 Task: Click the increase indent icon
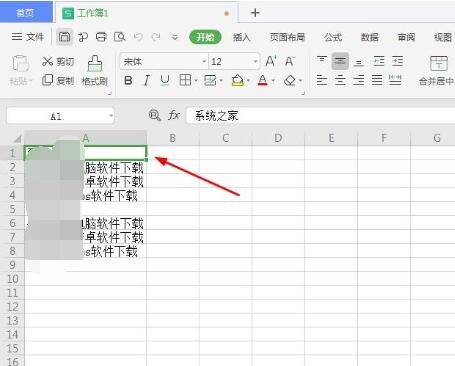click(397, 61)
